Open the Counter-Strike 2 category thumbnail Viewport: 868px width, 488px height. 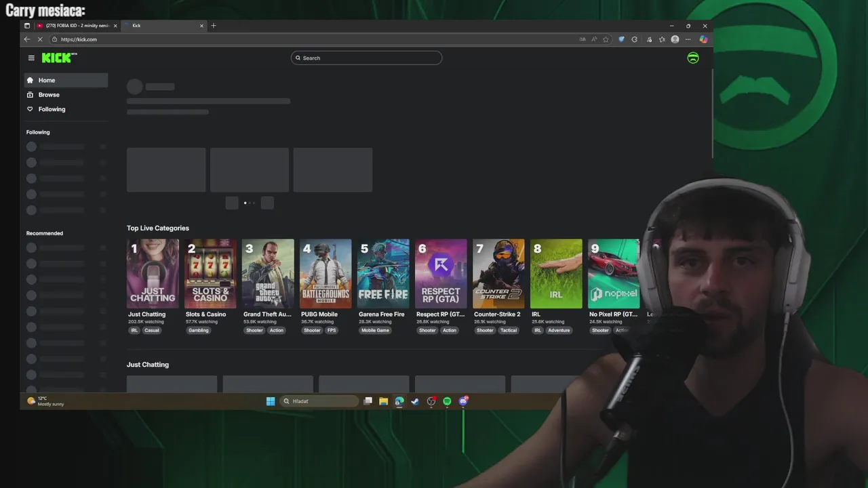click(x=498, y=274)
